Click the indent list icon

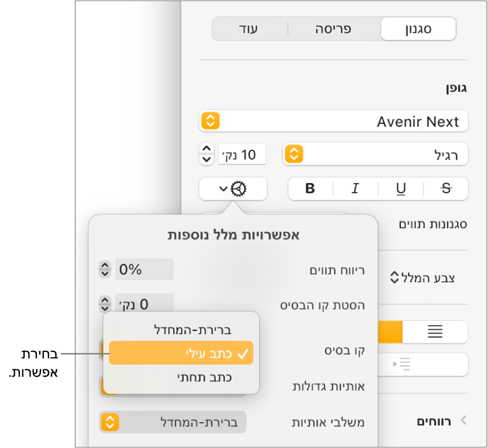[x=401, y=364]
